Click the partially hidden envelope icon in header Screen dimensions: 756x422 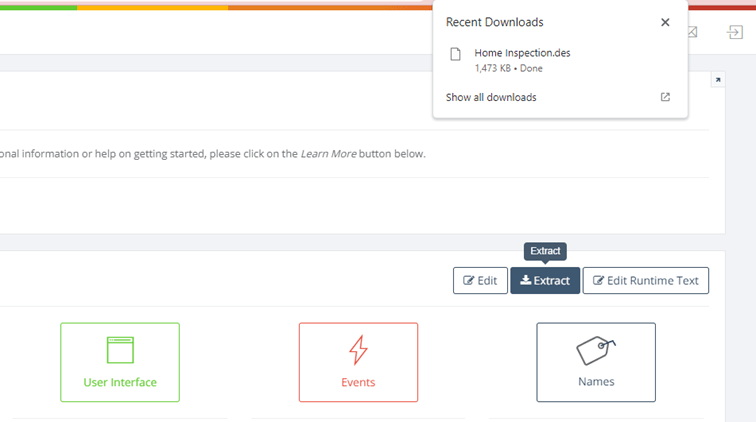pos(692,32)
